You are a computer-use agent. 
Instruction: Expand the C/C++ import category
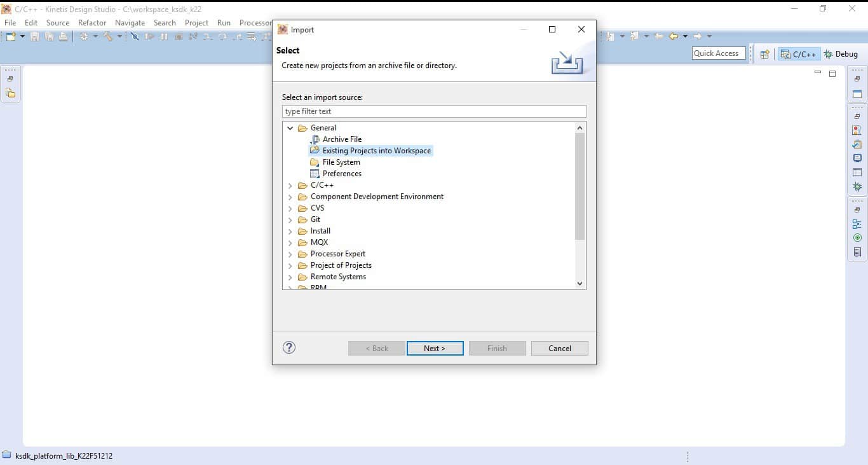pyautogui.click(x=290, y=185)
